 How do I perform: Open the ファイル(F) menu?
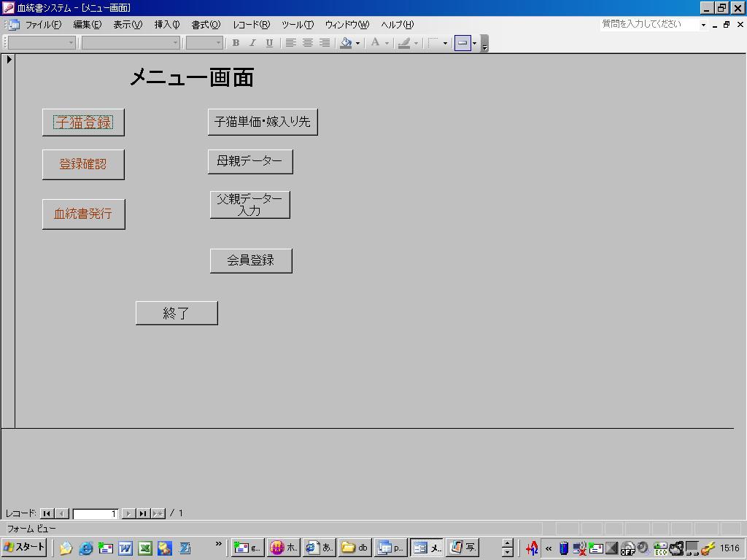click(43, 25)
